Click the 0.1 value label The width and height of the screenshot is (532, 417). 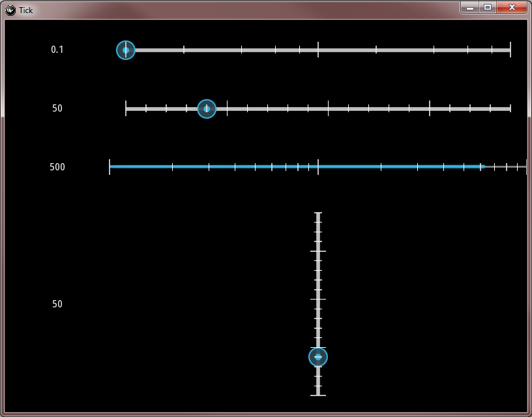coord(57,50)
